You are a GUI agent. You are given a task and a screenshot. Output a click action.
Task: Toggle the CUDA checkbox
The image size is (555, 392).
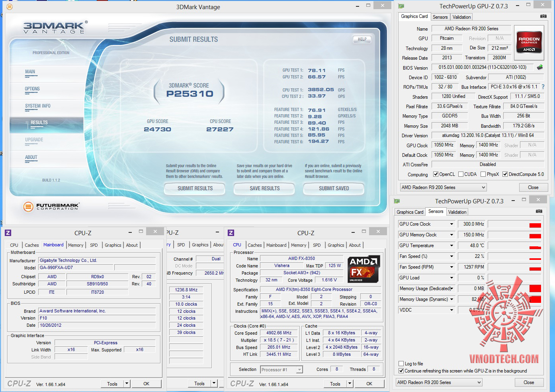pyautogui.click(x=461, y=174)
